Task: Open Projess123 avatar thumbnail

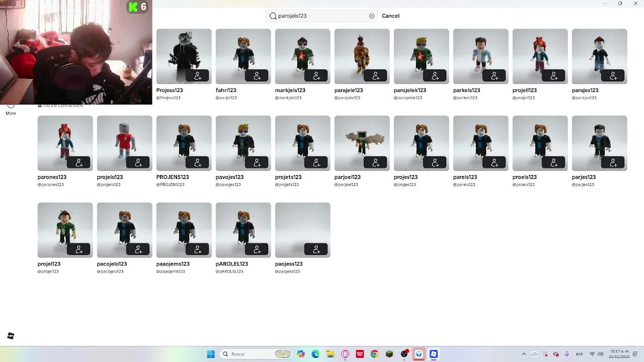Action: [184, 56]
